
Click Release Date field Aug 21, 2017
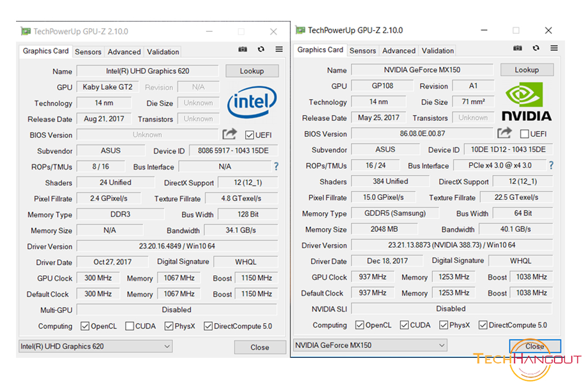coord(104,119)
